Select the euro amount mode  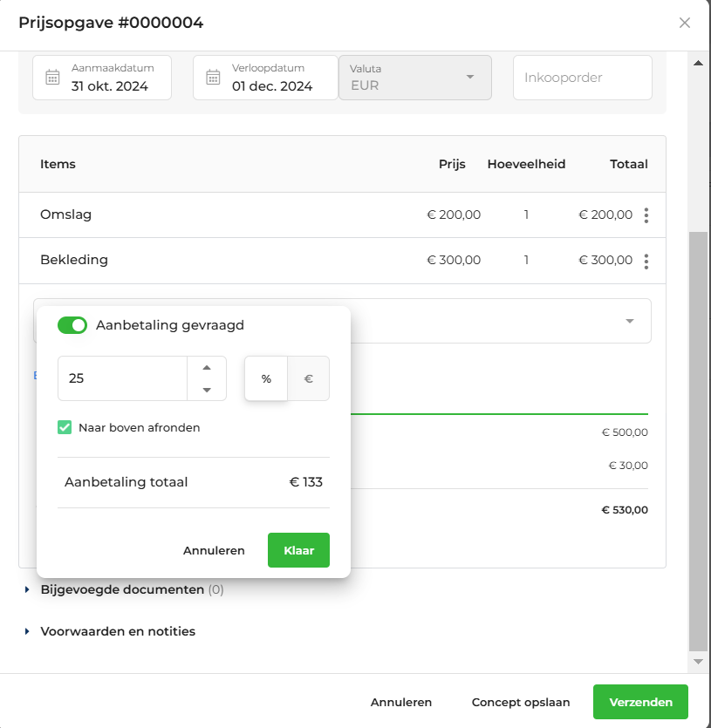[309, 378]
